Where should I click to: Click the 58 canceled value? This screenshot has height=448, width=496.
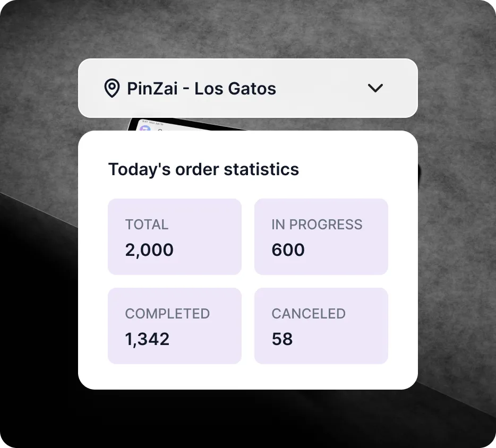pos(282,339)
